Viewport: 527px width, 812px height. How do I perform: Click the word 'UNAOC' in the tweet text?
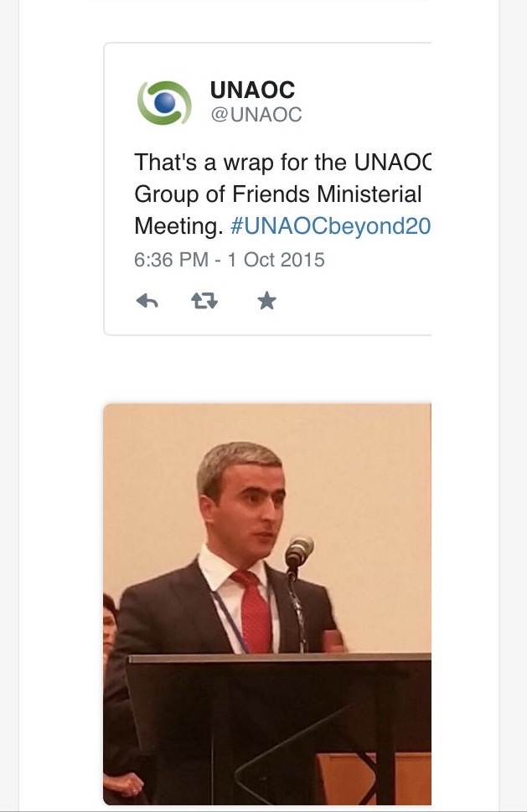pos(392,163)
